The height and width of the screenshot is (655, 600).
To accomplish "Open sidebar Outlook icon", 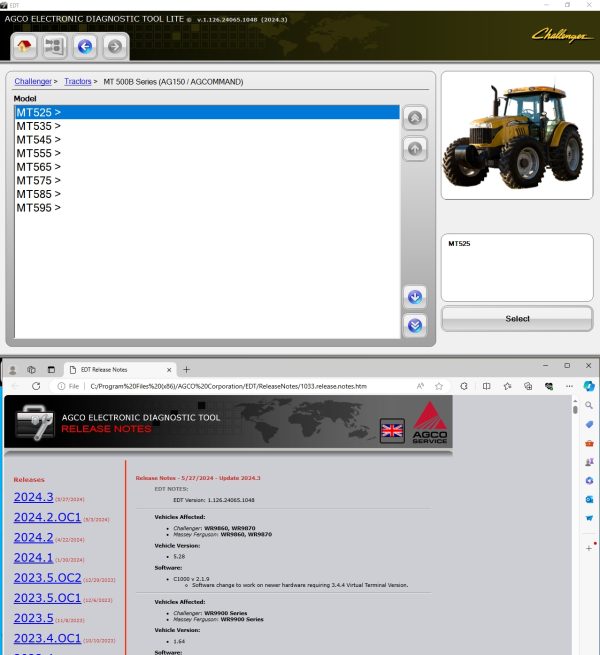I will pos(589,500).
